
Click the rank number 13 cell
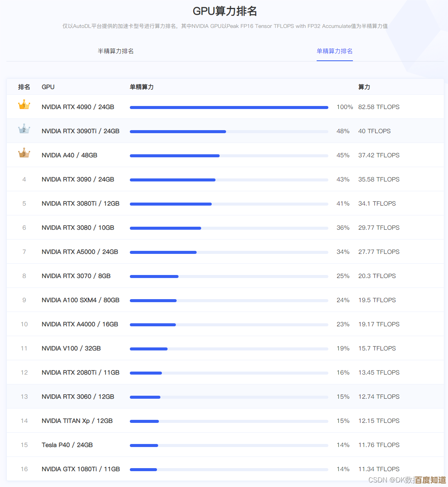point(24,397)
